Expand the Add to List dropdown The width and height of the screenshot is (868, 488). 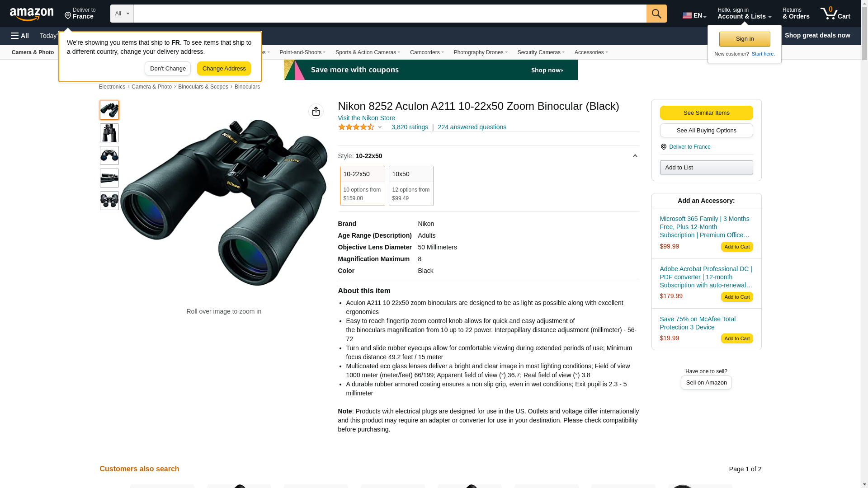pyautogui.click(x=706, y=168)
